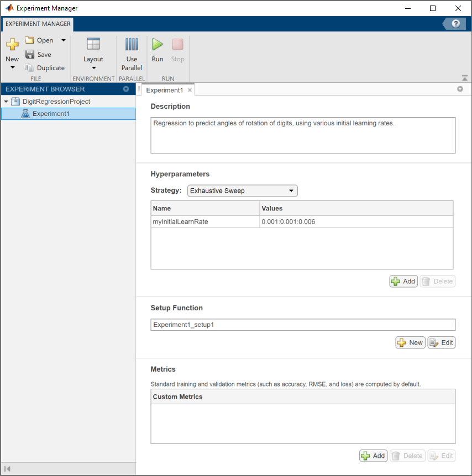Open the Layout menu icon

[93, 44]
